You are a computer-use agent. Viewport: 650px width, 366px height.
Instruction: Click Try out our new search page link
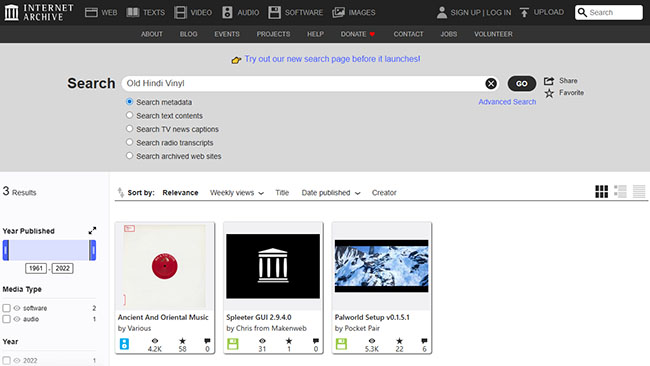(332, 59)
